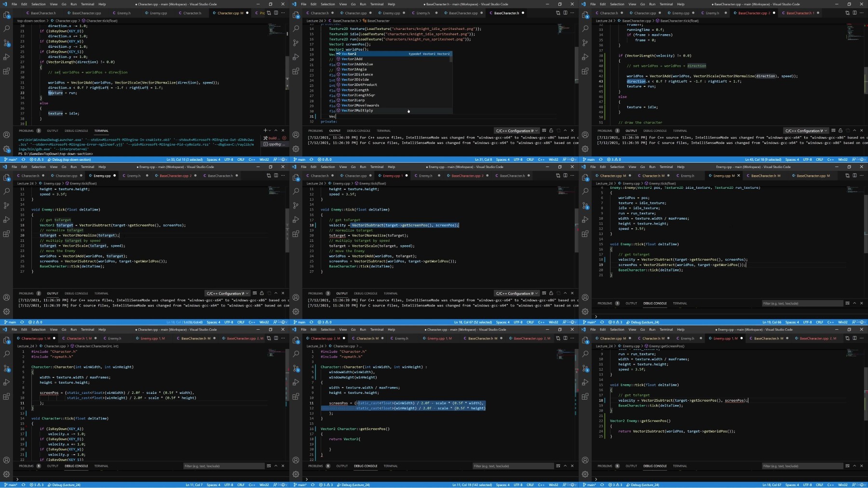Open Debug Console tab in BaseCharacter.h window
868x488 pixels.
358,130
